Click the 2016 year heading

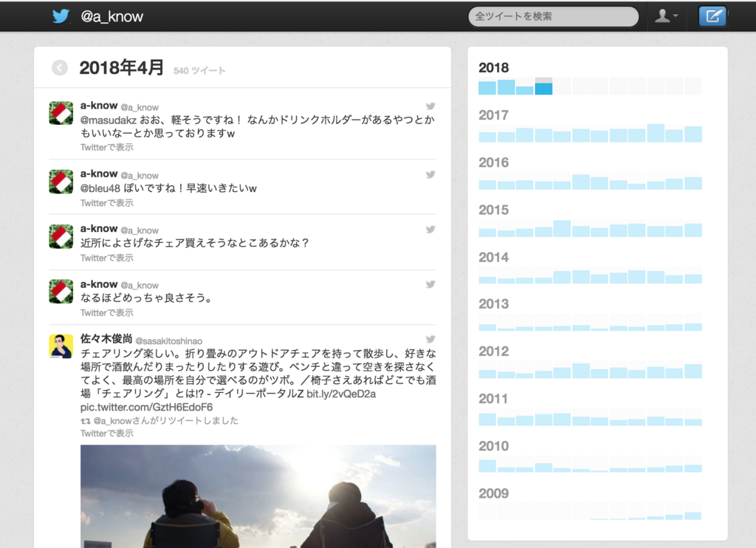(x=493, y=162)
